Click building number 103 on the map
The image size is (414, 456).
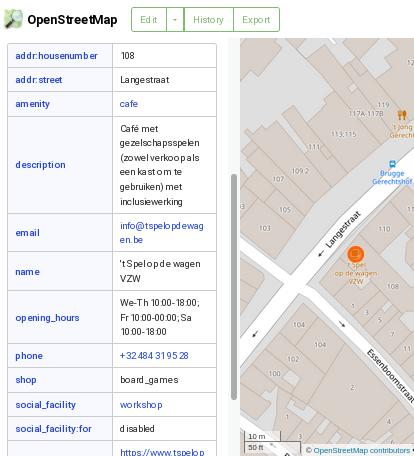click(x=265, y=228)
